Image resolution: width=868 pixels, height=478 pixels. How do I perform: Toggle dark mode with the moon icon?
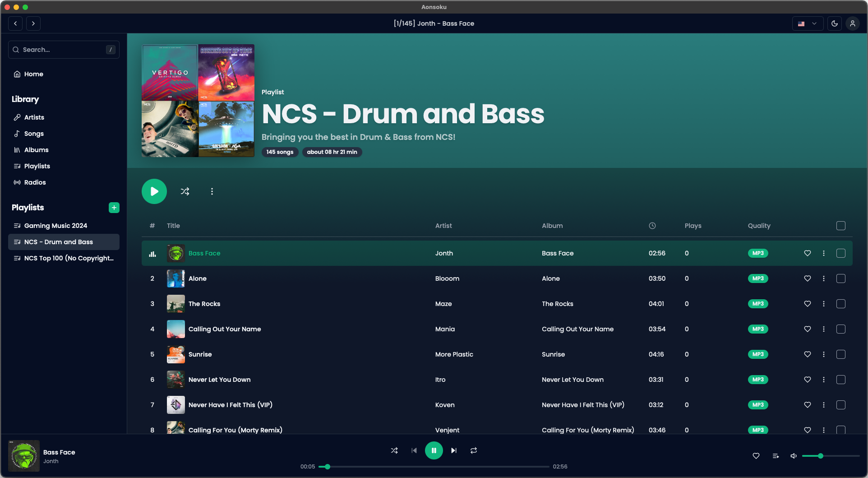tap(834, 23)
